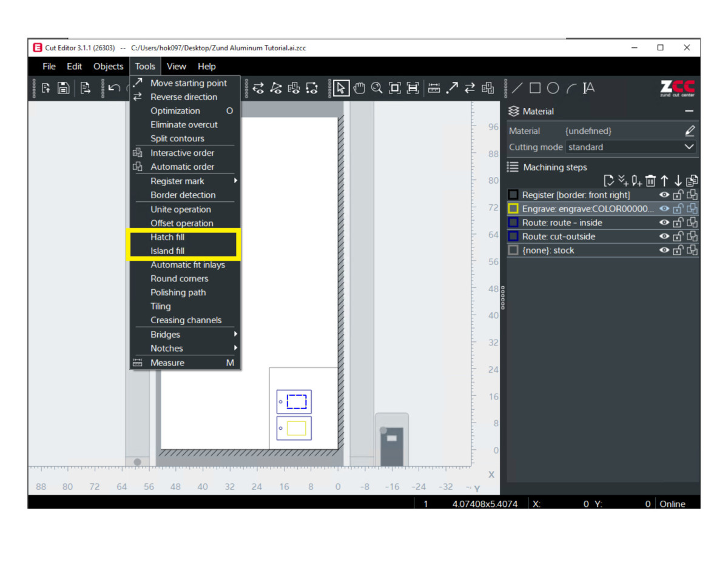The image size is (728, 562).
Task: Toggle lock on Register step
Action: point(678,195)
